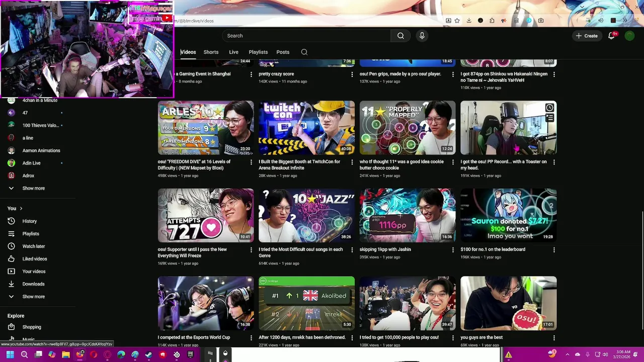
Task: Show hidden system tray icons
Action: point(567,354)
